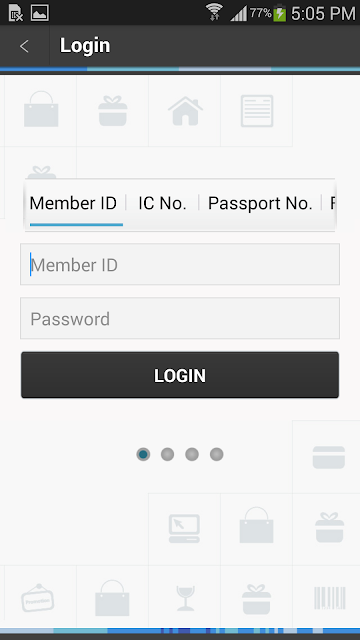
Task: Tap the computer monitor with cursor icon
Action: 184,529
